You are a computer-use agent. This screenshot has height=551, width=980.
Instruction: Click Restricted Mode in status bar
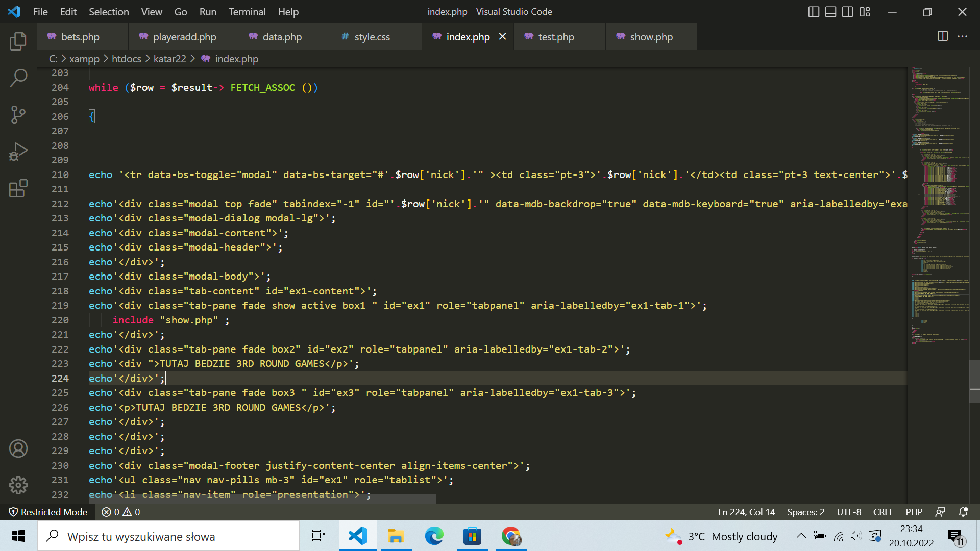pos(48,512)
